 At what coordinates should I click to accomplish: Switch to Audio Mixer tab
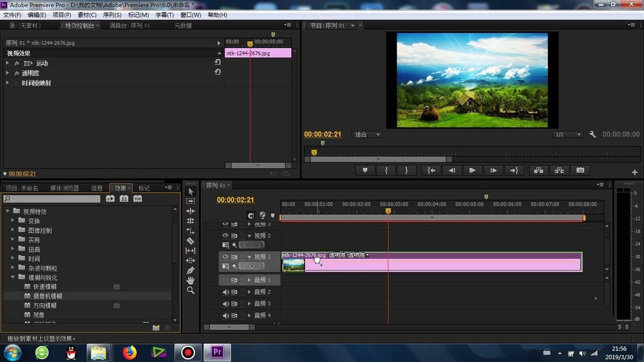point(129,26)
